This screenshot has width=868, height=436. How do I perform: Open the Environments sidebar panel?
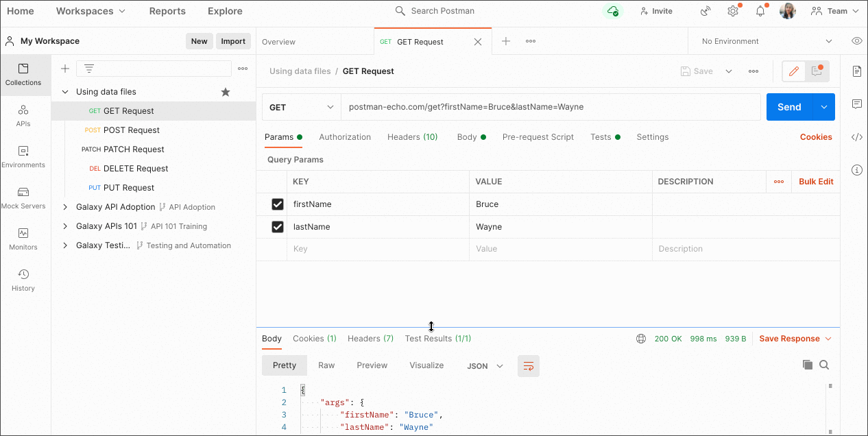[x=23, y=157]
